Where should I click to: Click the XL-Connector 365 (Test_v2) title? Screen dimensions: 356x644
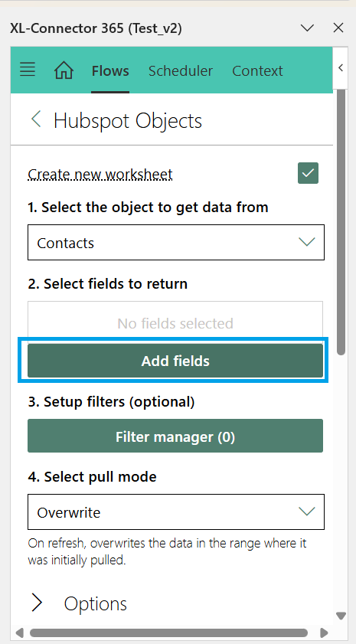coord(96,28)
